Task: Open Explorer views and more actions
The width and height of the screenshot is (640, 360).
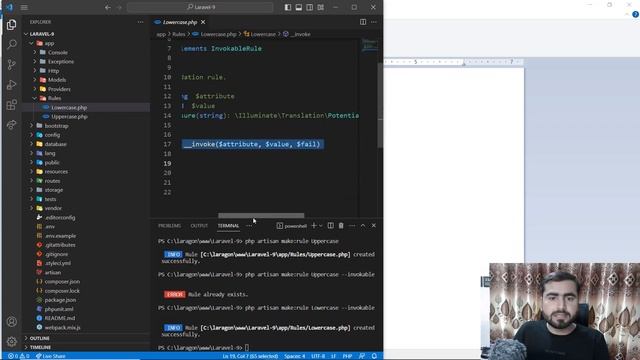Action: click(140, 22)
